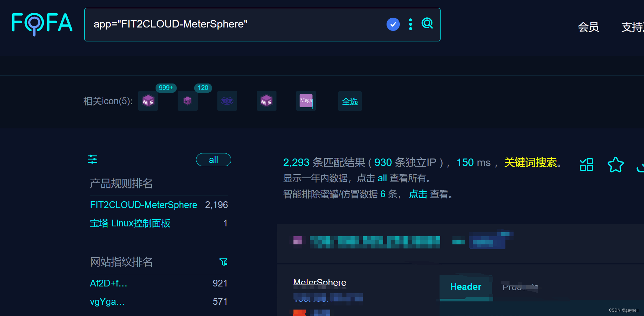Select the second icon with 120 badge

(187, 101)
